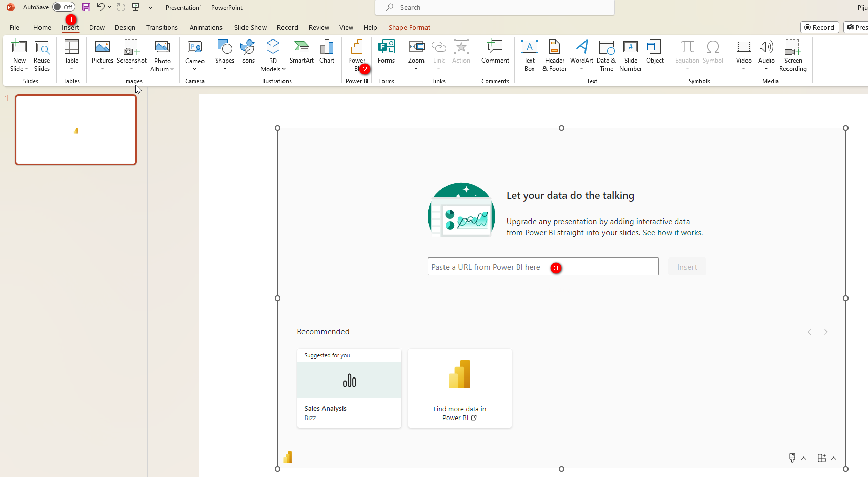Click the Save icon in title bar

tap(86, 7)
